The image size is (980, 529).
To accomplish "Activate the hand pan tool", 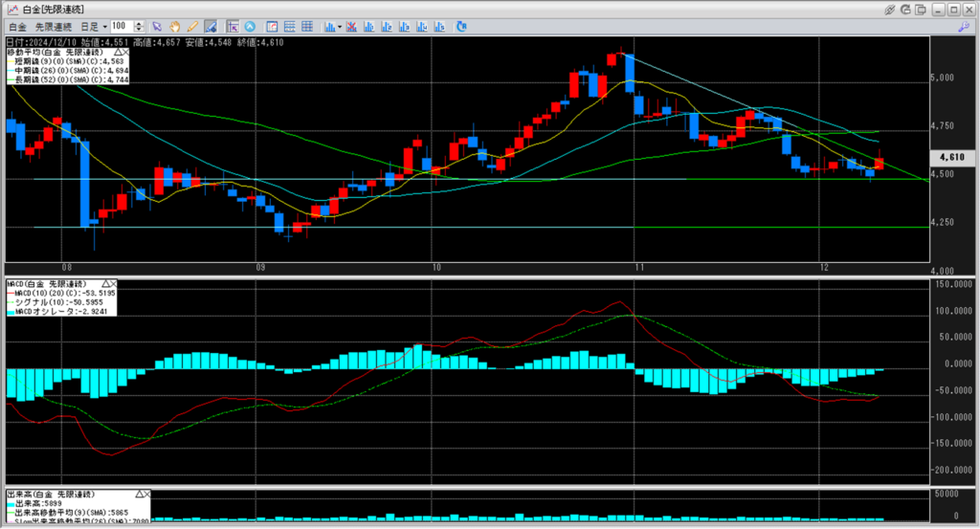I will click(x=175, y=26).
